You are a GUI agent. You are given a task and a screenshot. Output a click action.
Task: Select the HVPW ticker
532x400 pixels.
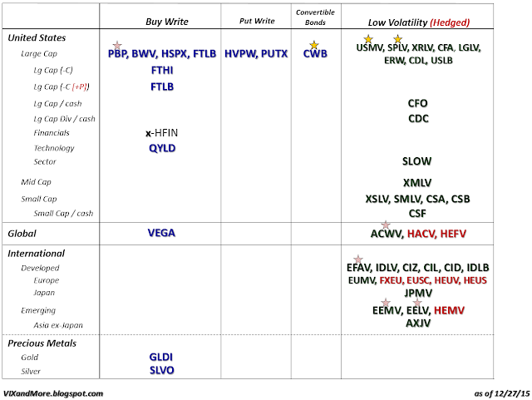point(240,54)
